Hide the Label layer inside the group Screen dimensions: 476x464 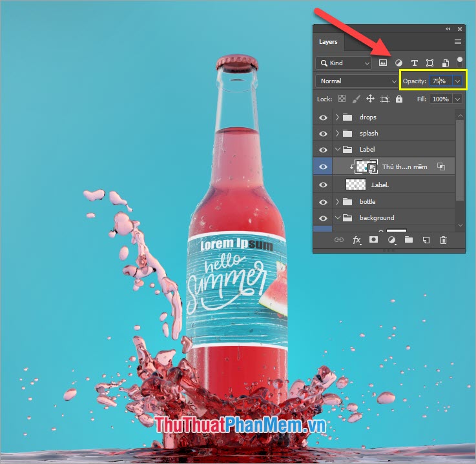[323, 185]
